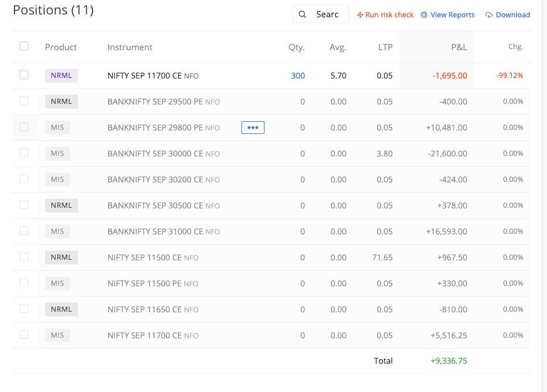
Task: Sort table by Qty. column
Action: point(296,47)
